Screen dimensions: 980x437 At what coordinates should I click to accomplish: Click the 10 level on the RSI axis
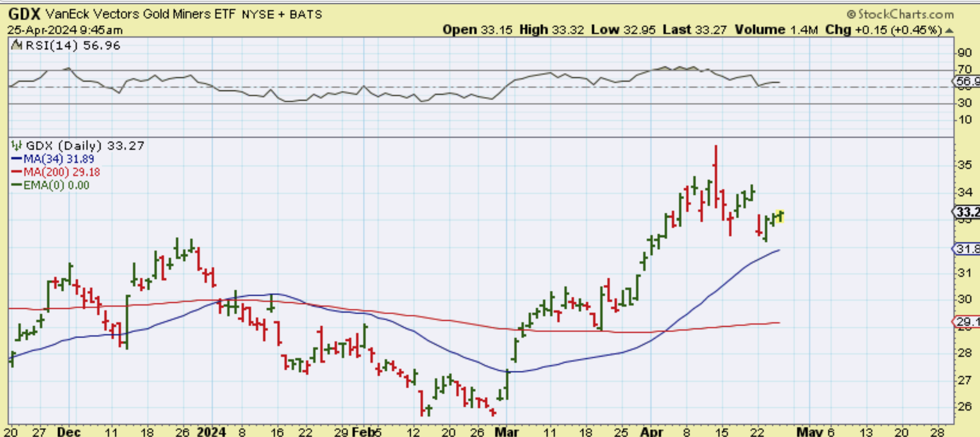click(964, 120)
